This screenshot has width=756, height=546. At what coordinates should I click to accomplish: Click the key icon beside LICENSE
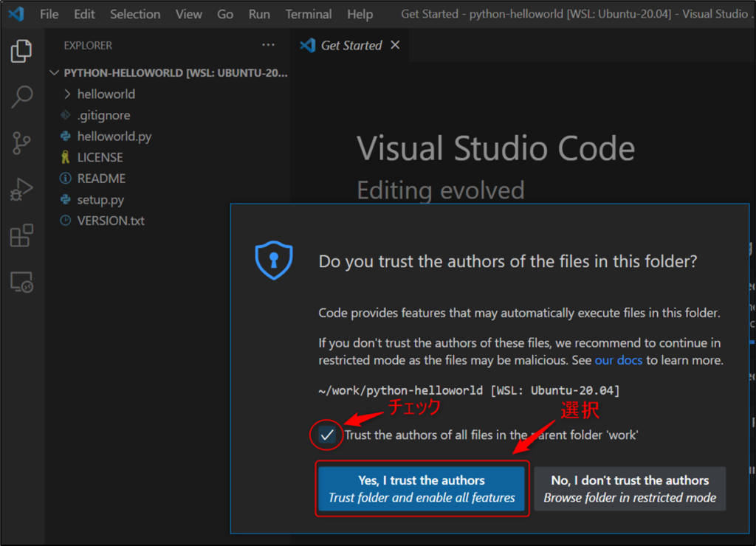coord(66,157)
